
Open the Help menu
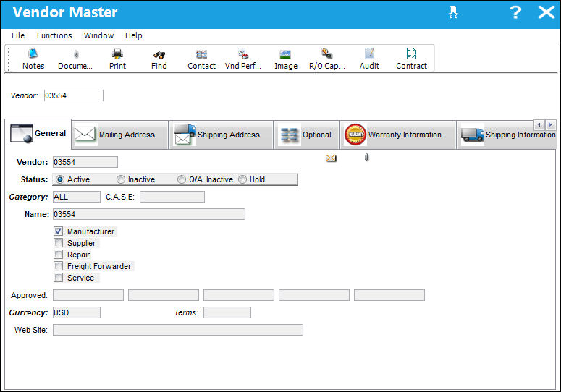[x=133, y=35]
